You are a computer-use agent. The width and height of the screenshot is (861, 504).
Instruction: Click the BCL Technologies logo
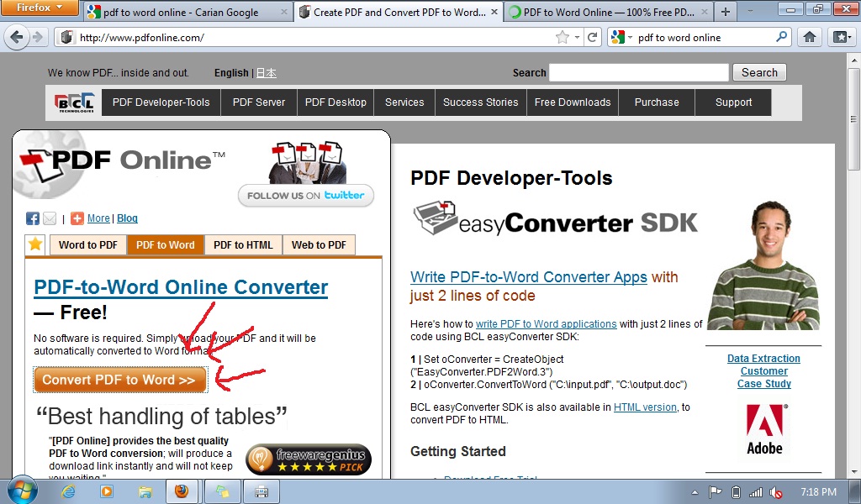[x=74, y=102]
